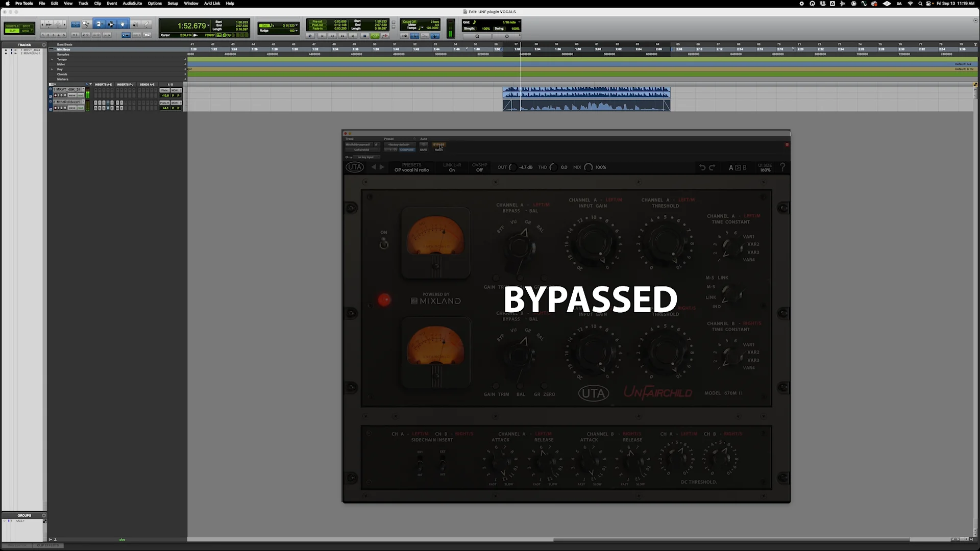Select the Trim tool

[x=99, y=24]
